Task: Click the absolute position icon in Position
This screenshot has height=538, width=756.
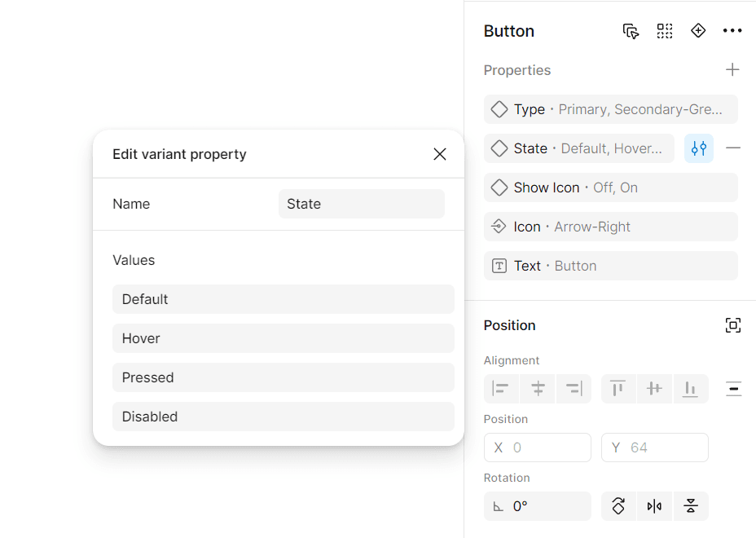Action: tap(732, 325)
